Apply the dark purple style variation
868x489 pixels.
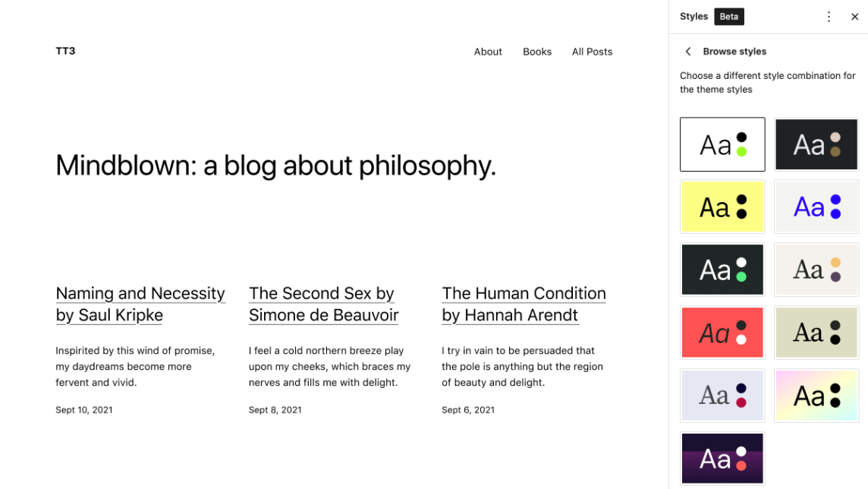[722, 458]
